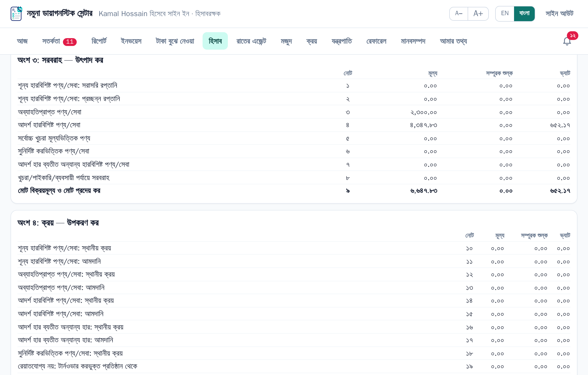Click সুনির্দিষ্ট করভিত্তিক পণ্য/সেবা: স্থানীয় ক্রয় row
Image resolution: width=588 pixels, height=375 pixels.
tap(294, 353)
